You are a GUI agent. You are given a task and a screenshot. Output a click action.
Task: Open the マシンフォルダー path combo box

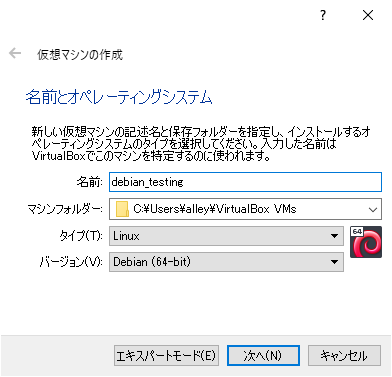click(245, 209)
